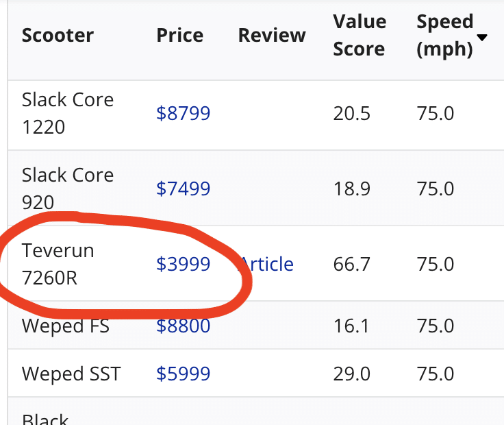Select the Slack Core 920 name cell
504x425 pixels.
click(x=68, y=189)
